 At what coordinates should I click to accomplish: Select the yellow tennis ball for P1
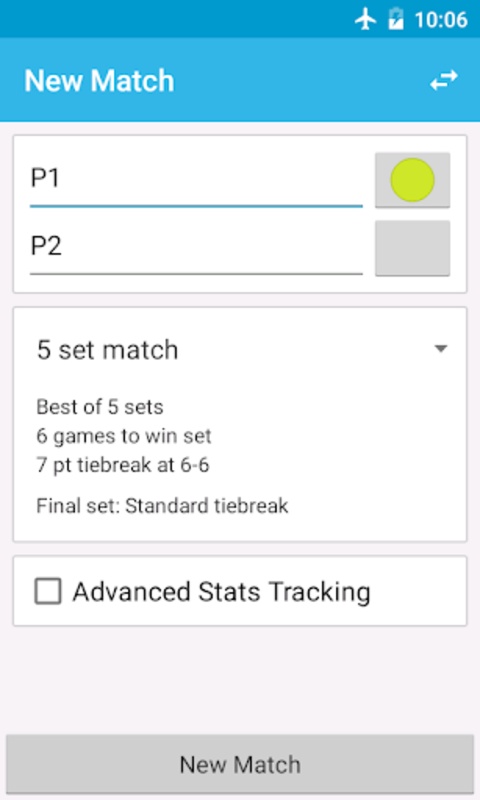pyautogui.click(x=412, y=180)
